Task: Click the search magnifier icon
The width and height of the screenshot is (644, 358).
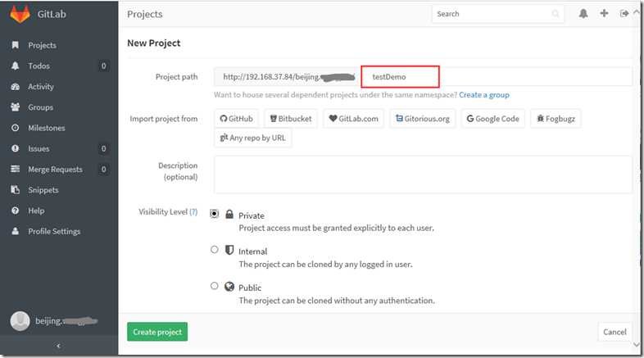Action: pyautogui.click(x=556, y=14)
